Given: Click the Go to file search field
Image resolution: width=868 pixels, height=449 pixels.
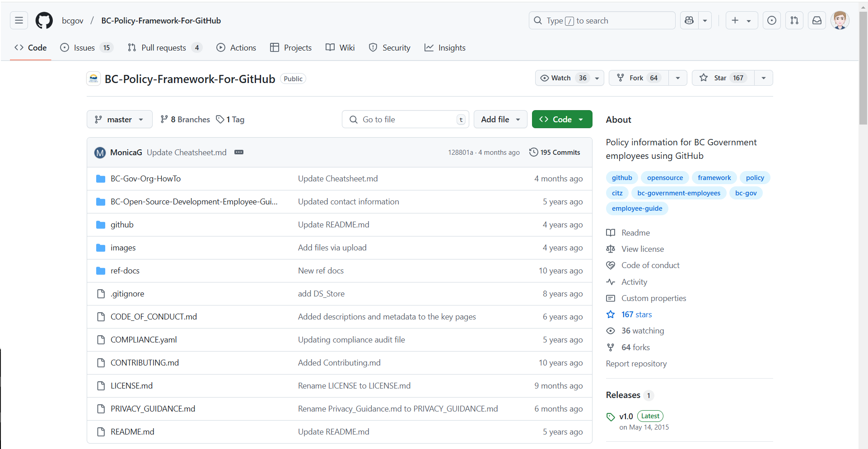Looking at the screenshot, I should click(x=405, y=120).
